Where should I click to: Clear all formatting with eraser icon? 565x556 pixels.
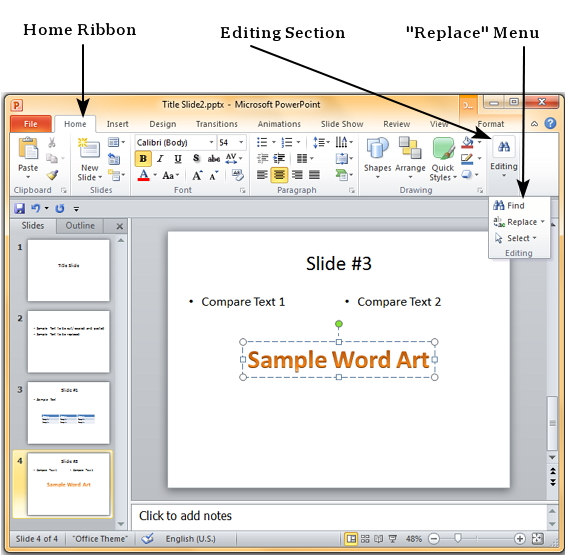point(237,175)
